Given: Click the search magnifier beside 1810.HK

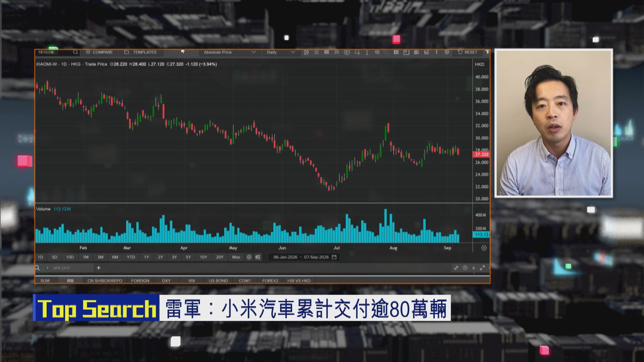Looking at the screenshot, I should click(x=75, y=52).
